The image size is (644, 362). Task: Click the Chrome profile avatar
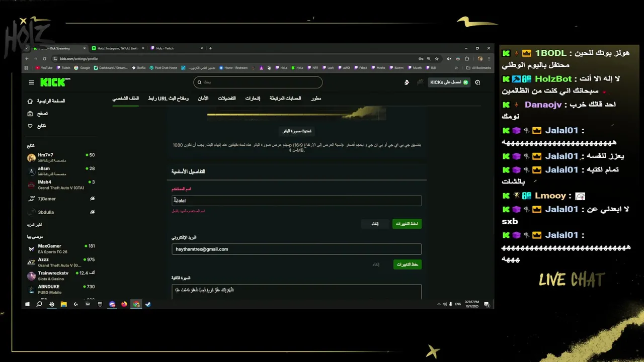pos(480,59)
